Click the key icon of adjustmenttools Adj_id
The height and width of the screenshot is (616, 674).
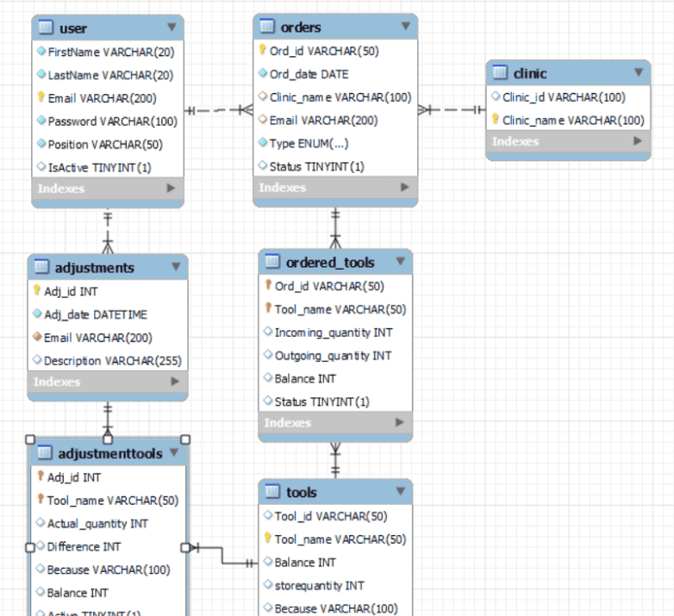(x=41, y=476)
